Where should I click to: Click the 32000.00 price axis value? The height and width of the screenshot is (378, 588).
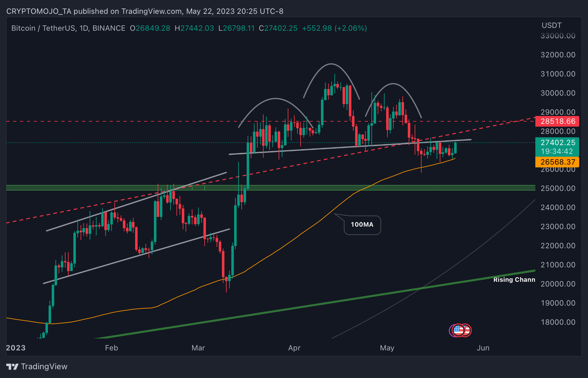[x=558, y=55]
